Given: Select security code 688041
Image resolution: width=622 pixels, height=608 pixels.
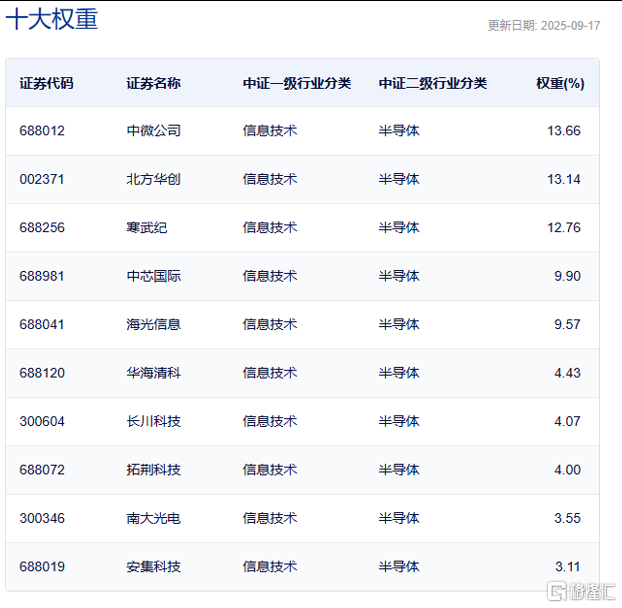Looking at the screenshot, I should [x=42, y=324].
